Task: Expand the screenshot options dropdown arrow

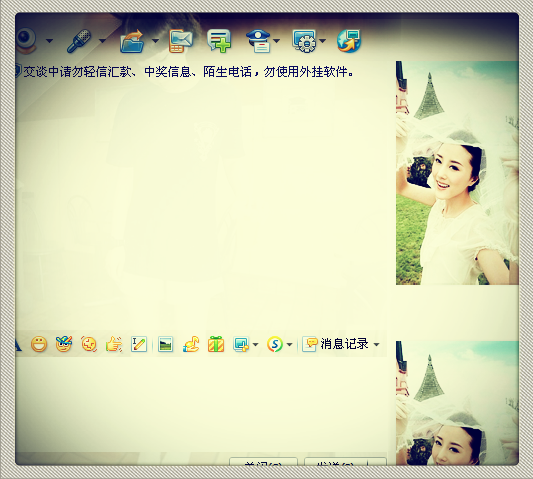Action: pyautogui.click(x=255, y=345)
